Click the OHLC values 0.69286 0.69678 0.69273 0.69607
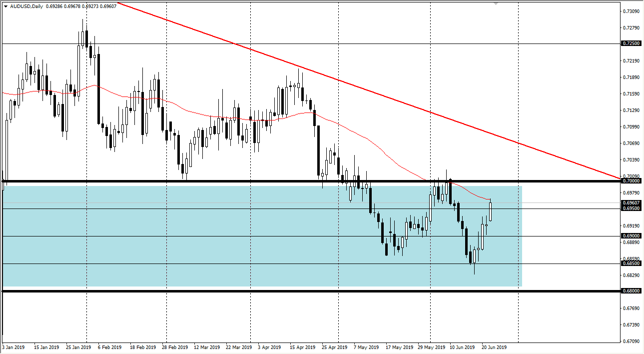 pos(80,6)
